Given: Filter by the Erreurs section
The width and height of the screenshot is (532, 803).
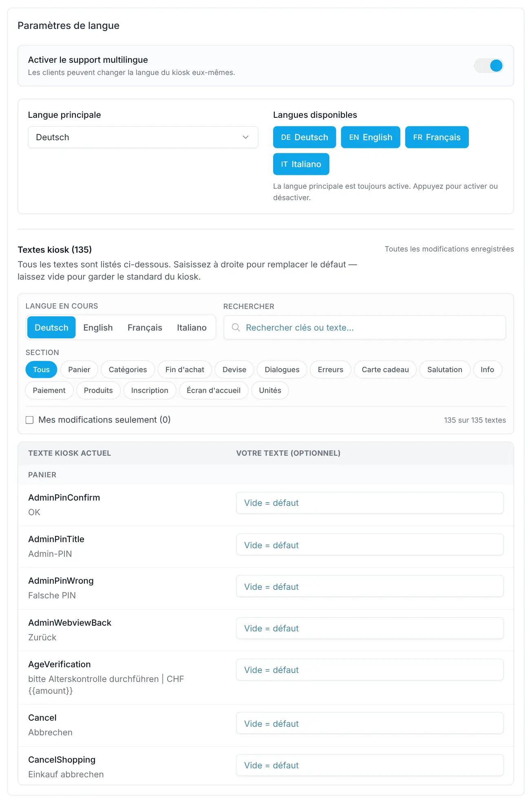Looking at the screenshot, I should click(331, 370).
